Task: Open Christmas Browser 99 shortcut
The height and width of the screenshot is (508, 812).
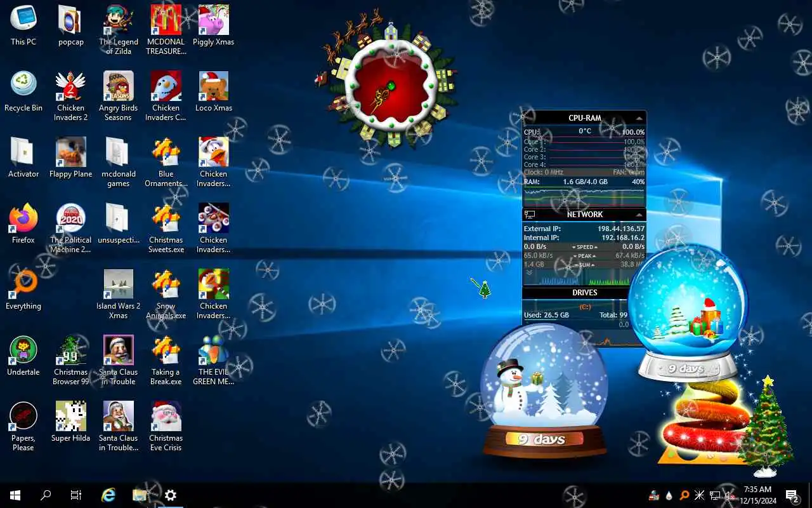Action: click(x=71, y=360)
